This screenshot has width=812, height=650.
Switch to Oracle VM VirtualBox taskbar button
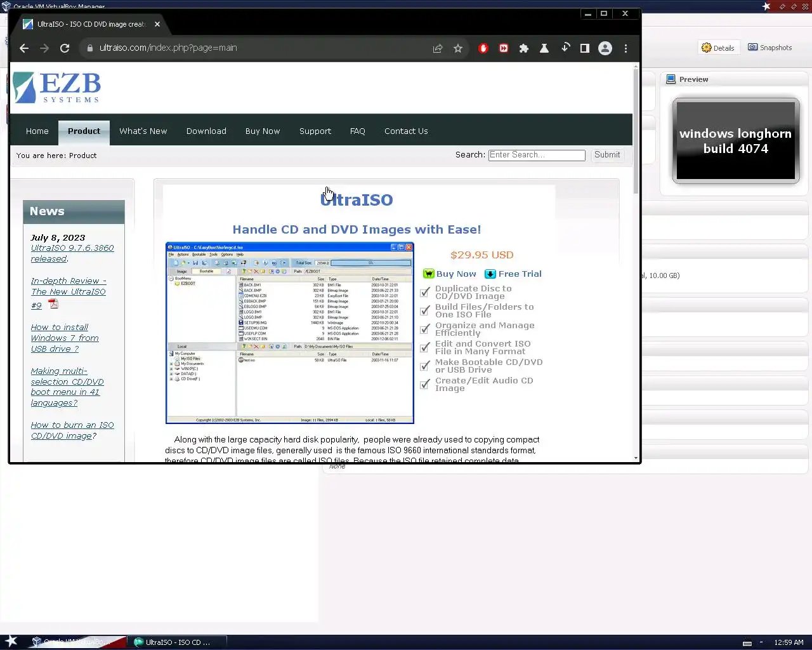[x=77, y=642]
